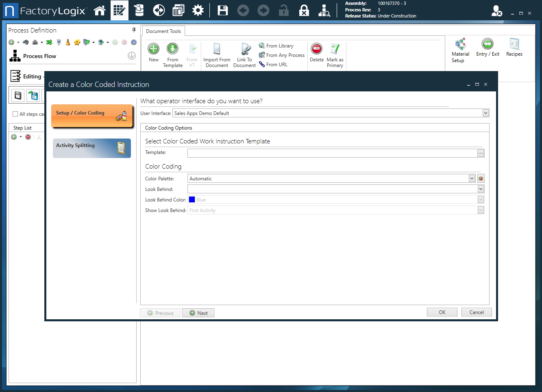Open the Color Palette dropdown
The height and width of the screenshot is (392, 542).
pyautogui.click(x=472, y=178)
